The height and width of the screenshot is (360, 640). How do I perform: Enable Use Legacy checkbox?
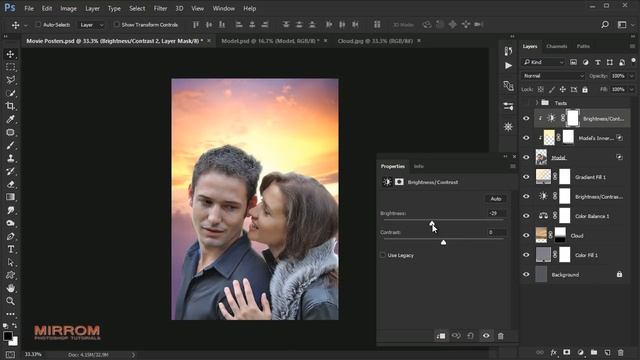tap(383, 255)
